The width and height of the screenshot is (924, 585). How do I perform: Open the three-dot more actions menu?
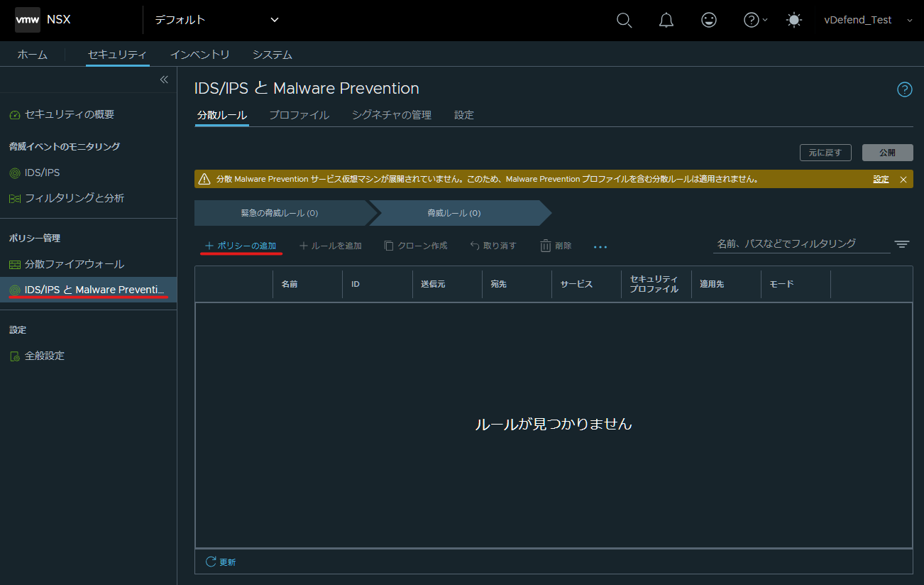(x=600, y=246)
